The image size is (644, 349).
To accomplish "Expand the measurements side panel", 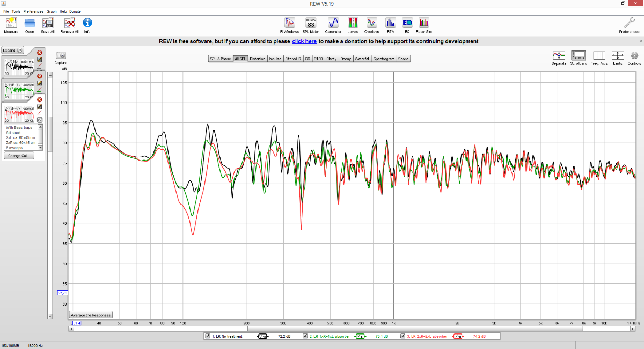I will [x=13, y=50].
